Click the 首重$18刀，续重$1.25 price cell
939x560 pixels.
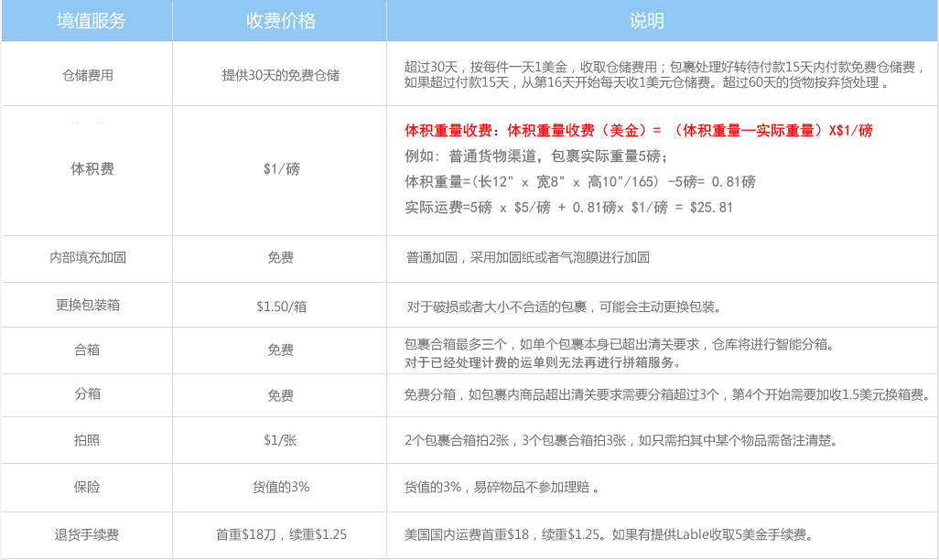point(281,534)
